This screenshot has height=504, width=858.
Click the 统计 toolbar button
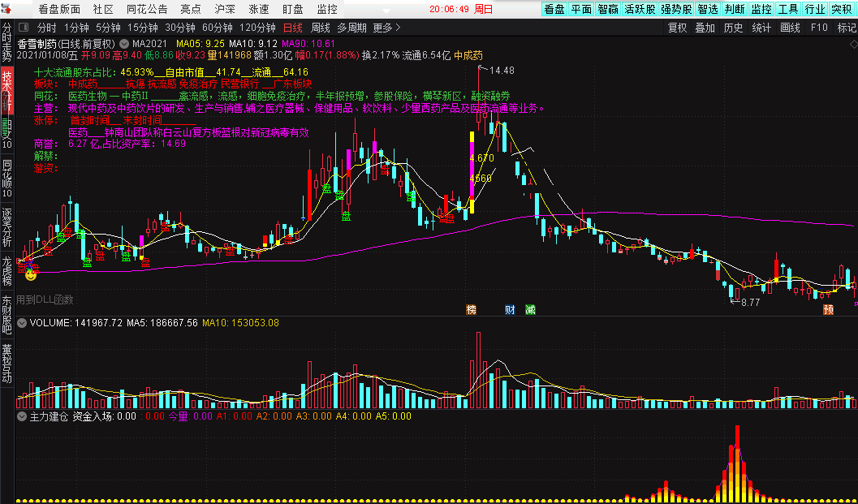point(761,28)
